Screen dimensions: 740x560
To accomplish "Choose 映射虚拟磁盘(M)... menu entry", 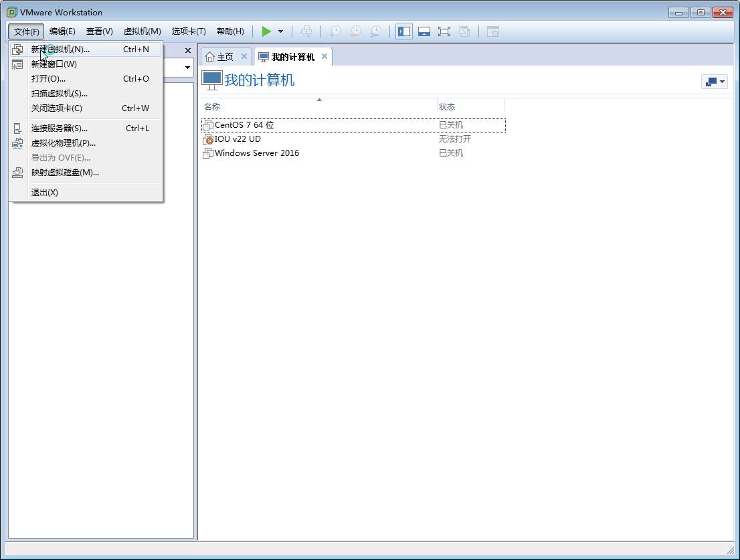I will click(x=86, y=173).
